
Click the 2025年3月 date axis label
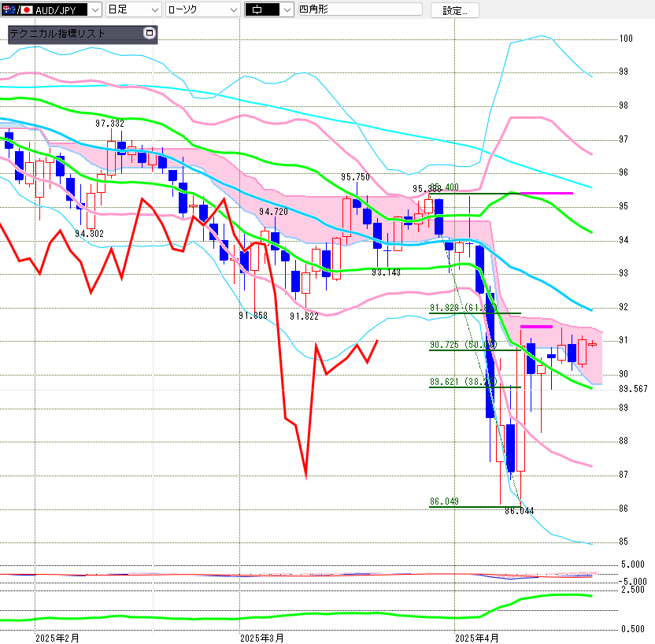coord(262,638)
